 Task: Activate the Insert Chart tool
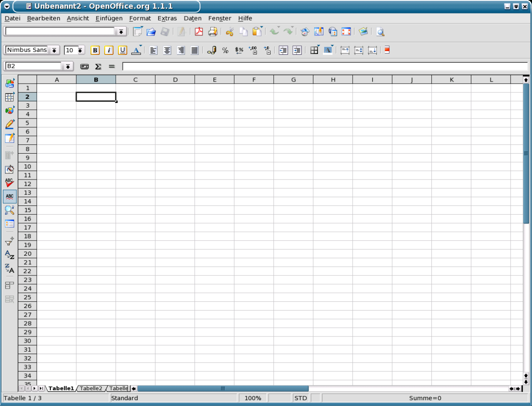point(10,110)
